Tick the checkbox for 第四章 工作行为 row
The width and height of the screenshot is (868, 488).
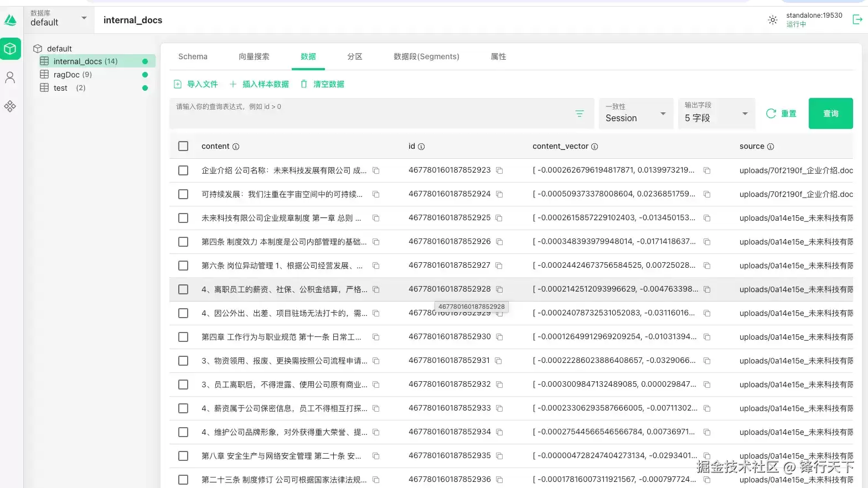pos(183,337)
